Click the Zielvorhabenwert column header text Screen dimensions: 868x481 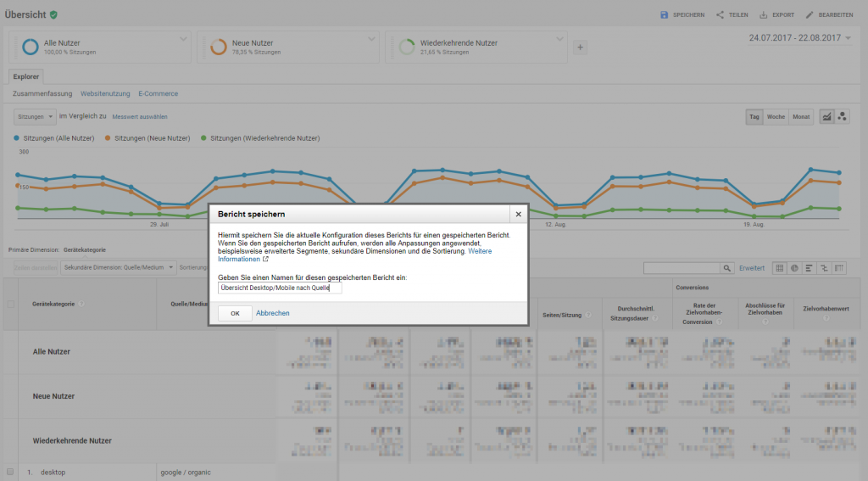click(x=826, y=309)
